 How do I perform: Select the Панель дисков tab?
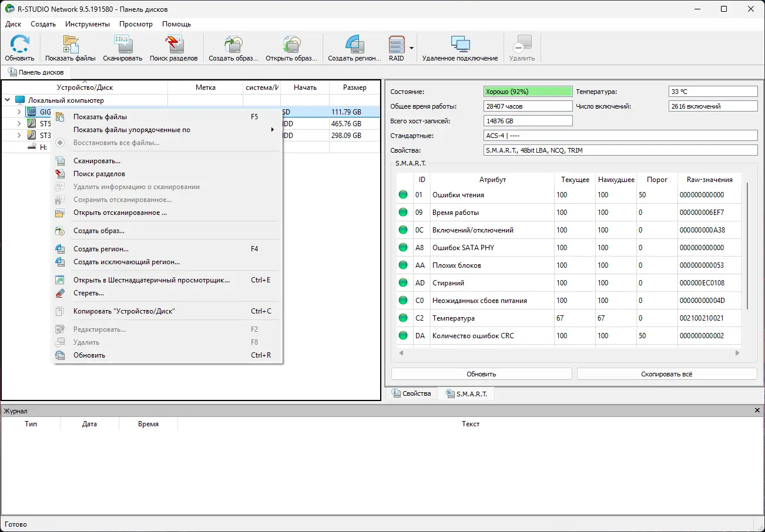click(x=36, y=72)
